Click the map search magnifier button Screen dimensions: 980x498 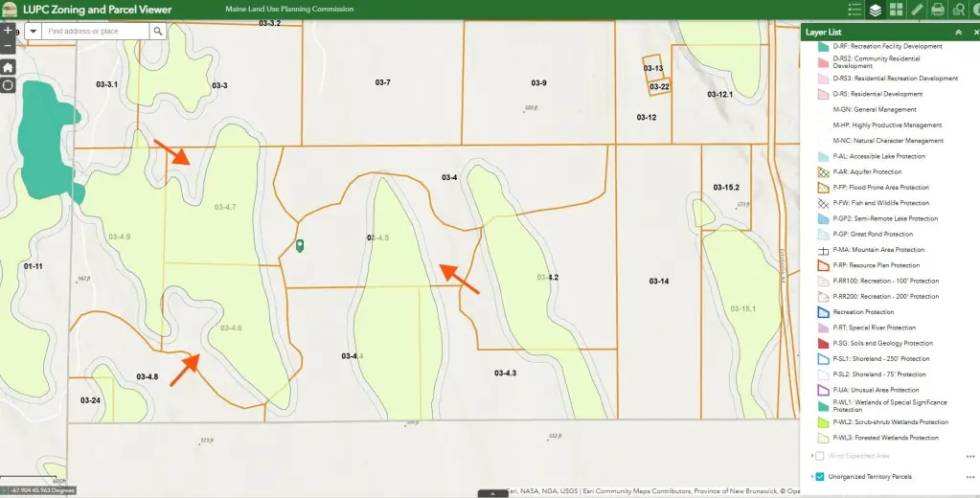pyautogui.click(x=157, y=32)
